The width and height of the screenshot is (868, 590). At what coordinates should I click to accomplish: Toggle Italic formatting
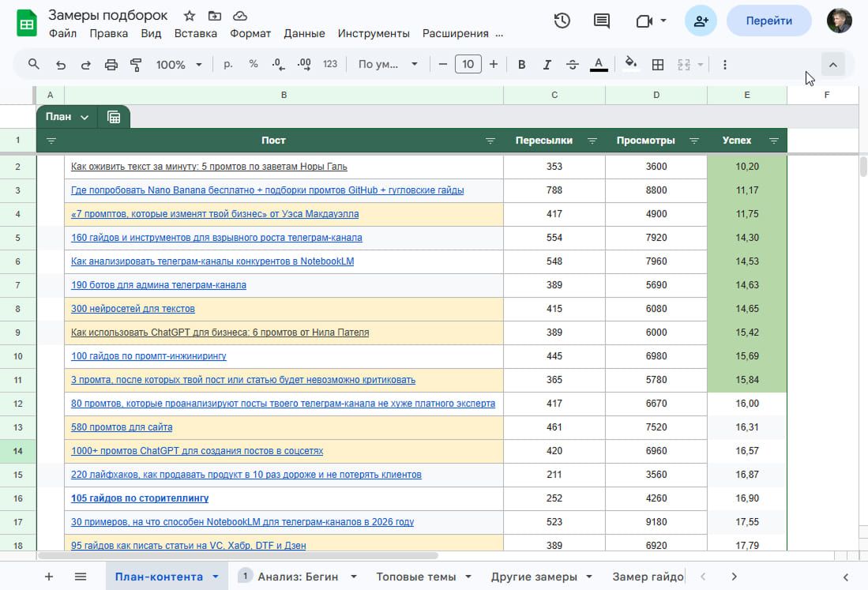547,65
